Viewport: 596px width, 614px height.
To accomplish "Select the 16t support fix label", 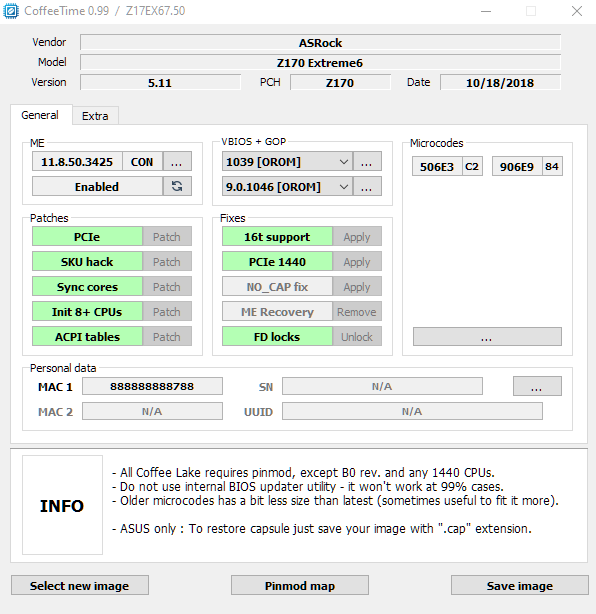I will point(277,237).
